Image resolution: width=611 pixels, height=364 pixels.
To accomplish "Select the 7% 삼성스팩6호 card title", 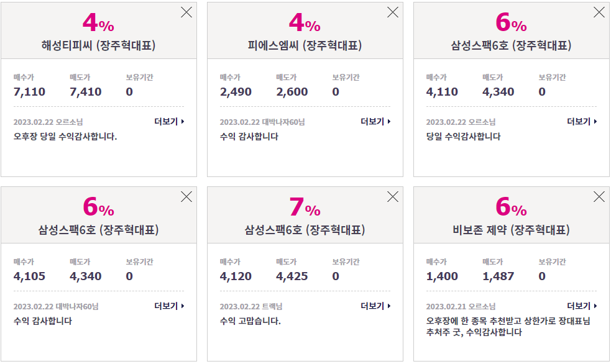I will (305, 230).
